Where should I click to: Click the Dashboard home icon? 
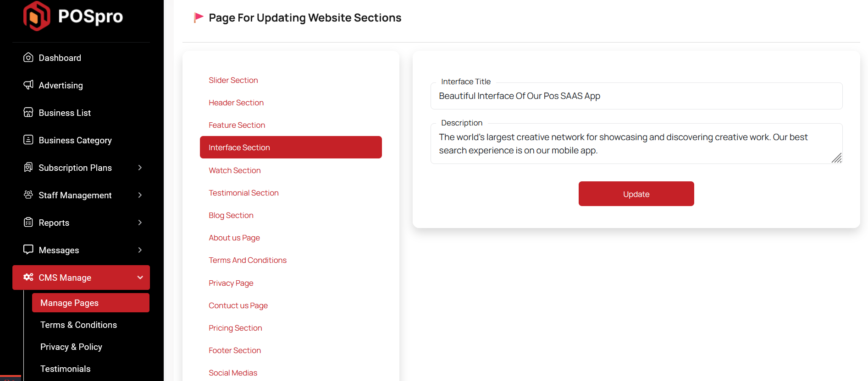click(x=28, y=58)
